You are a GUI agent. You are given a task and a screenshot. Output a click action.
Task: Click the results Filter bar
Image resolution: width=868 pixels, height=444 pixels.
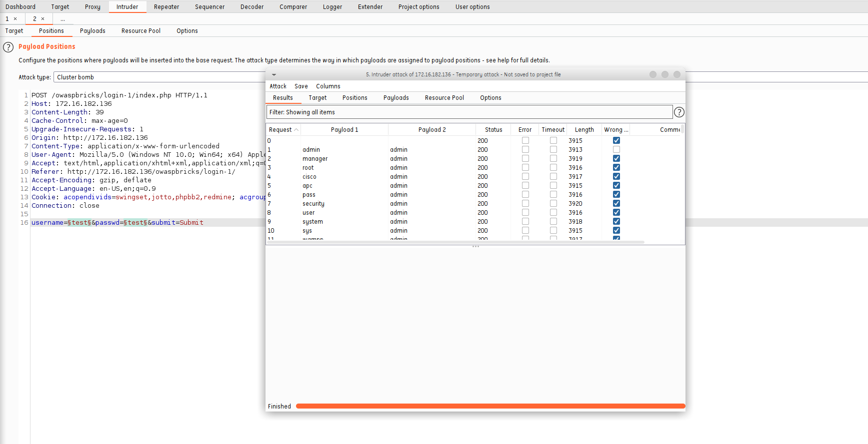coord(469,112)
